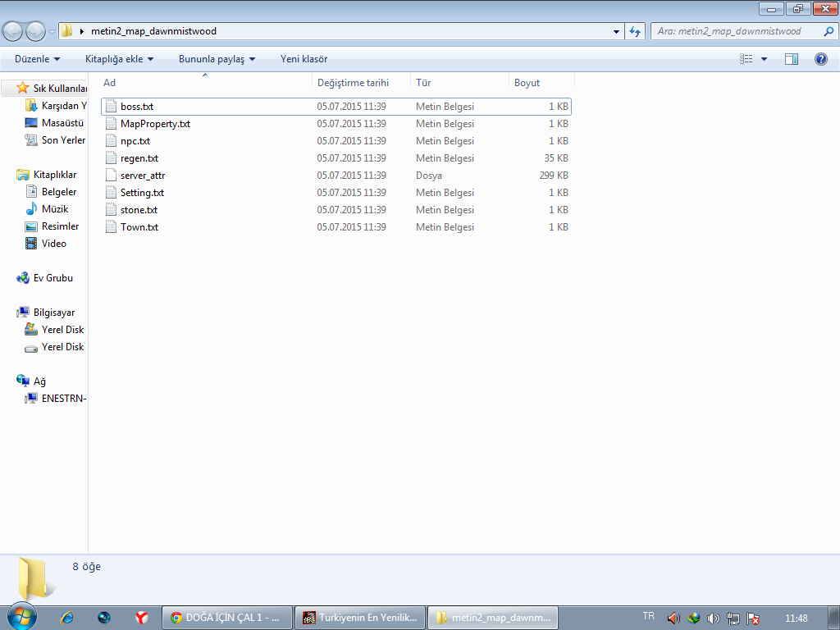Open the Kitaplığa ekle menu

pos(120,59)
